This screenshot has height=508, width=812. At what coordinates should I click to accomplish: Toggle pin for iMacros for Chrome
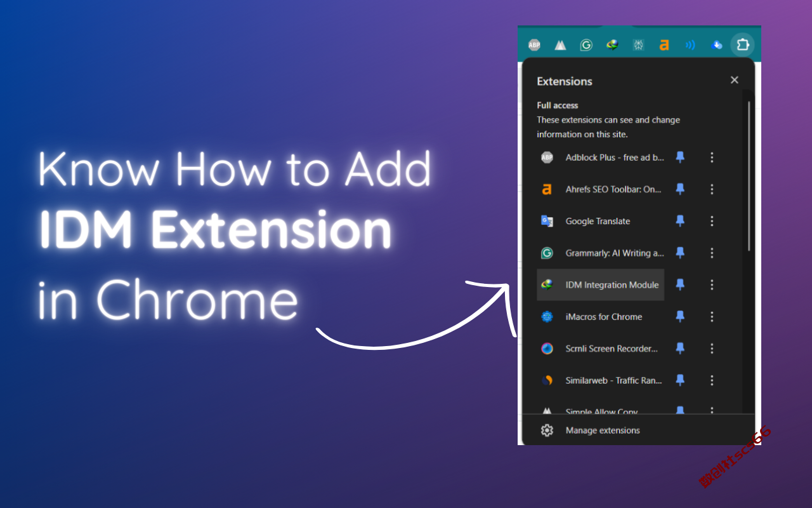[x=680, y=316]
